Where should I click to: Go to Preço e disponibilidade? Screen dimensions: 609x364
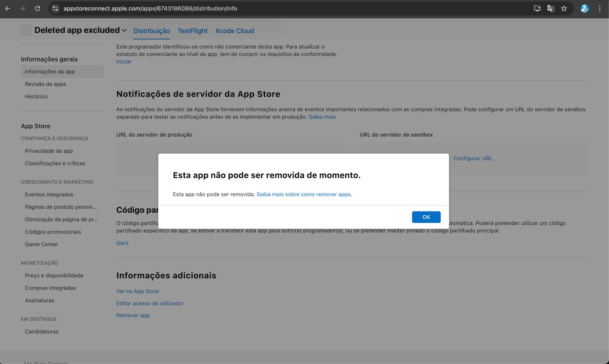(x=54, y=275)
